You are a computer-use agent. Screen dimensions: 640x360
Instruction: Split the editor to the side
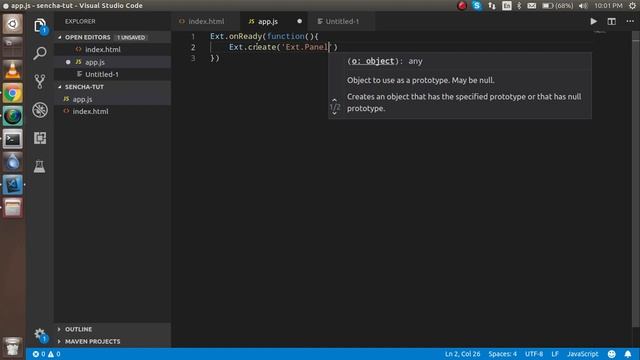click(x=611, y=21)
